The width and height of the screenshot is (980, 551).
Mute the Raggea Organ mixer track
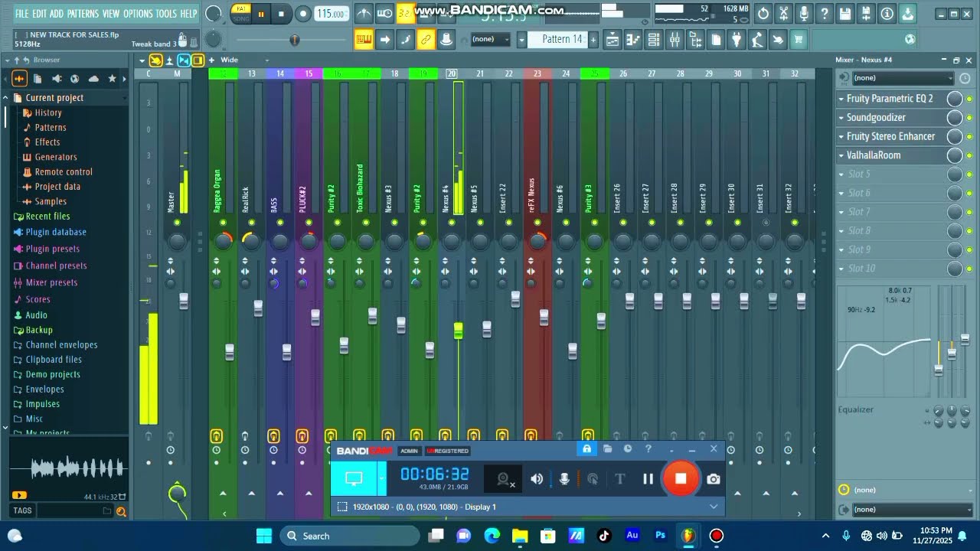(223, 223)
